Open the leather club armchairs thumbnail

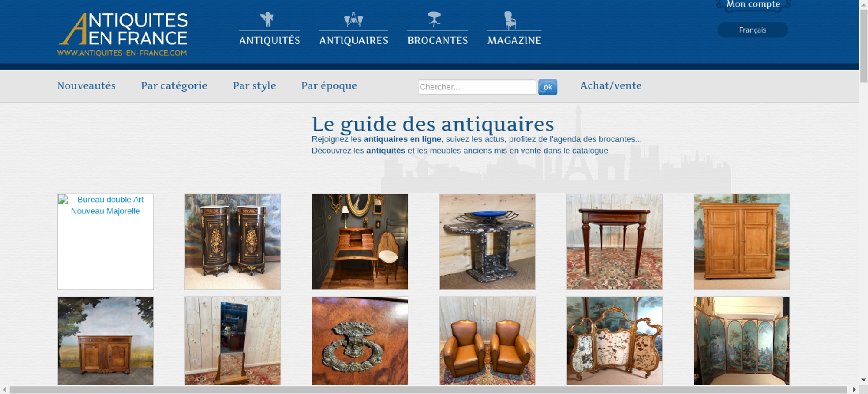487,341
